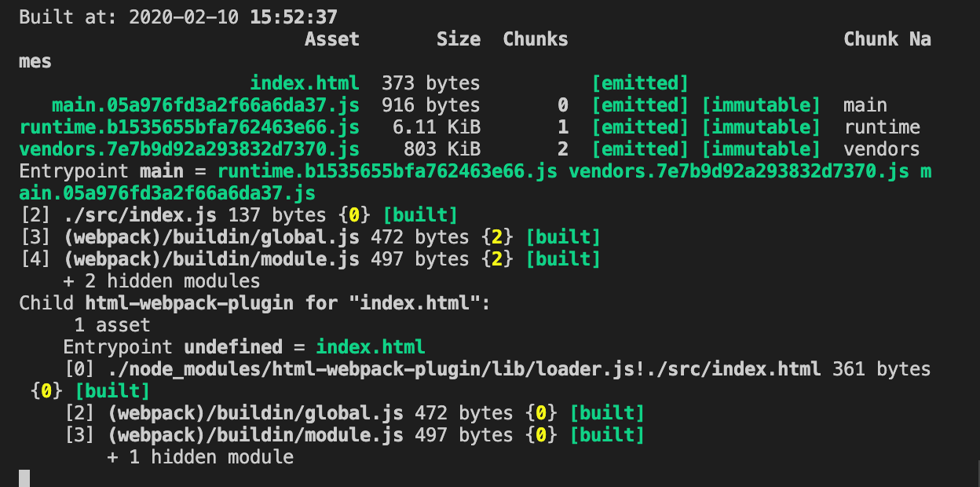Select index.html in the asset table
This screenshot has height=487, width=980.
coord(304,82)
